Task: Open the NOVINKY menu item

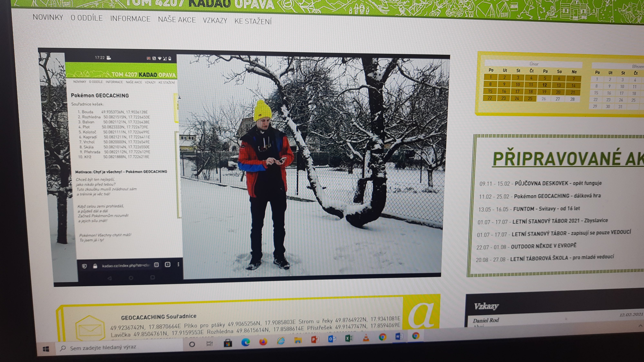Action: coord(48,17)
